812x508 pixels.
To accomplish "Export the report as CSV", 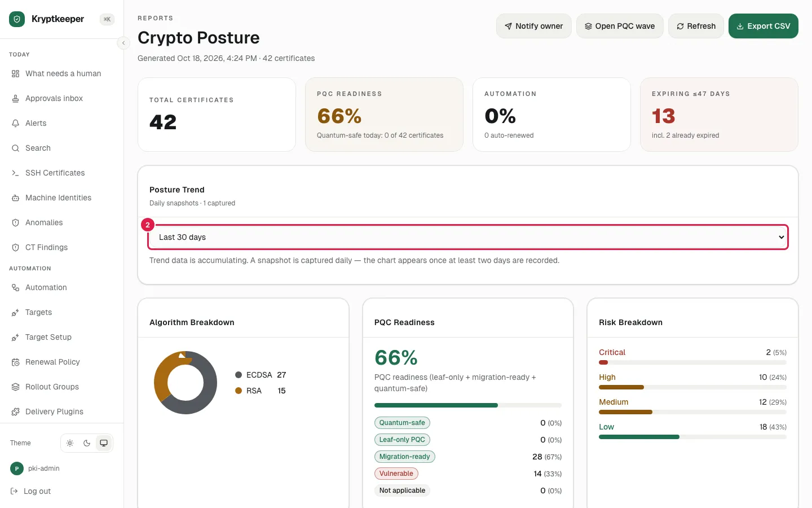I will click(764, 26).
